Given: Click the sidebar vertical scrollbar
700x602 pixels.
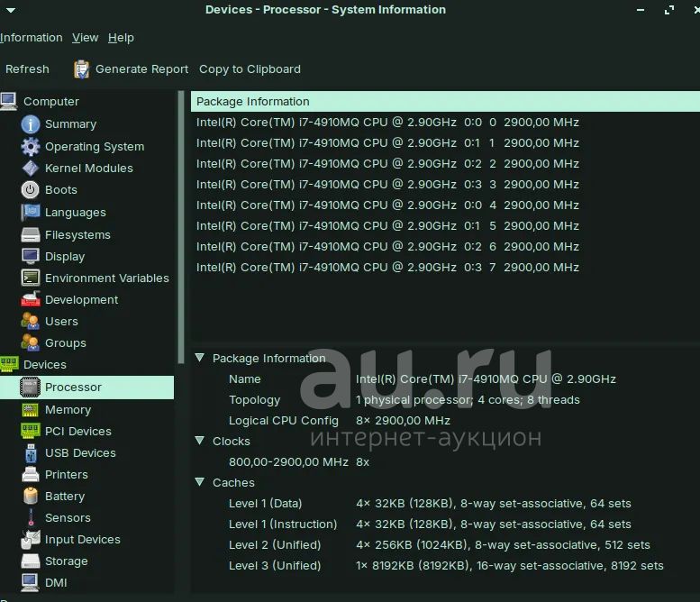Looking at the screenshot, I should tap(181, 227).
